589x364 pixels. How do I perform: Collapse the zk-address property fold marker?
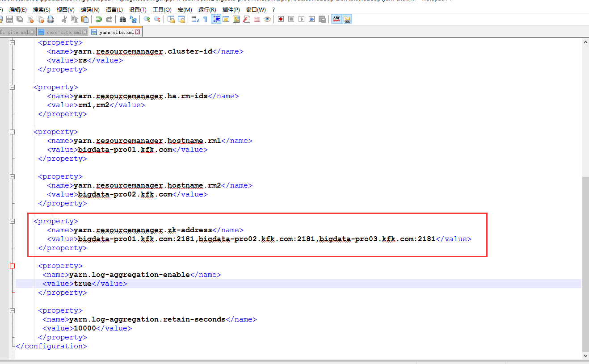pos(13,221)
